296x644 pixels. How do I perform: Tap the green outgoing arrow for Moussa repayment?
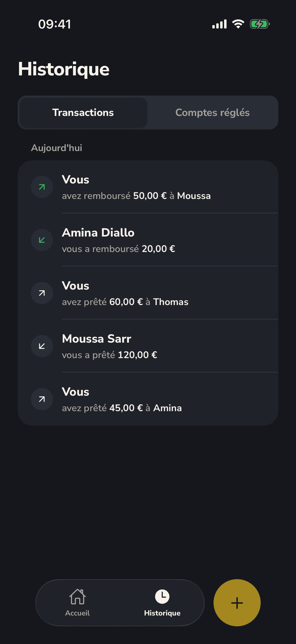42,187
